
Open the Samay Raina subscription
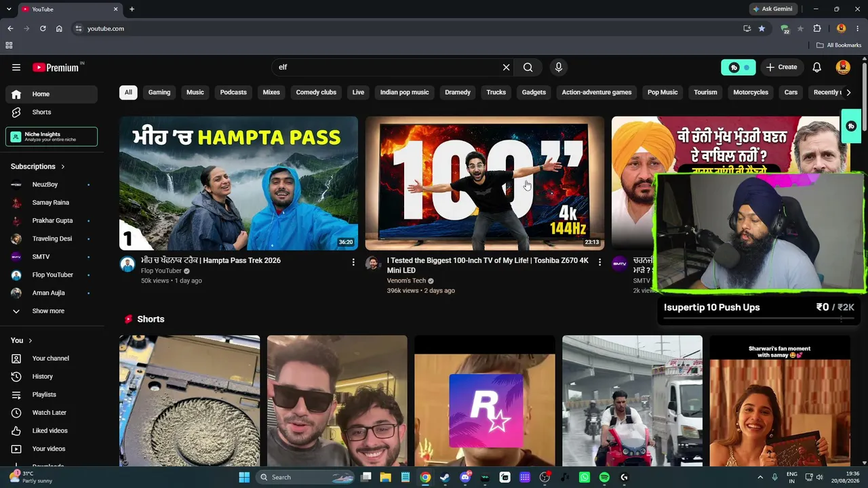point(52,203)
